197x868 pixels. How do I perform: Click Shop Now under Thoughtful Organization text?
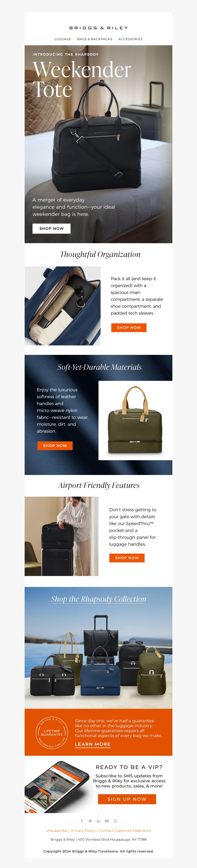(x=129, y=328)
